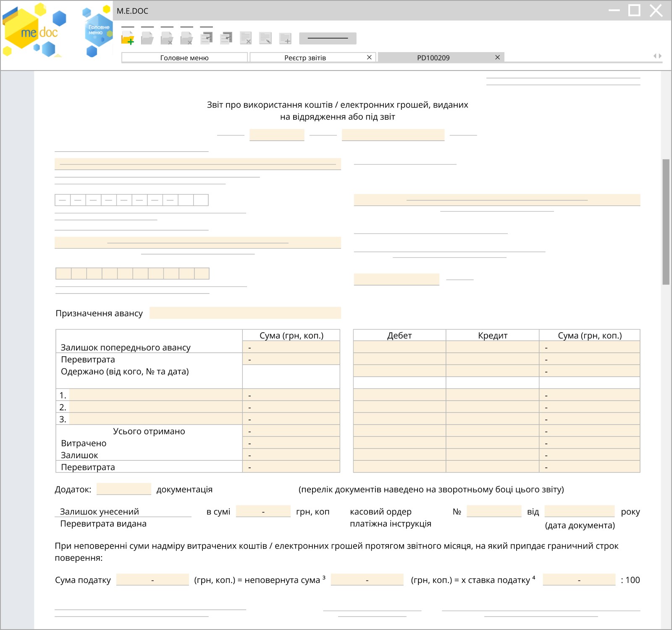Click the report title Звіт про використання коштів
This screenshot has width=672, height=630.
click(x=338, y=110)
